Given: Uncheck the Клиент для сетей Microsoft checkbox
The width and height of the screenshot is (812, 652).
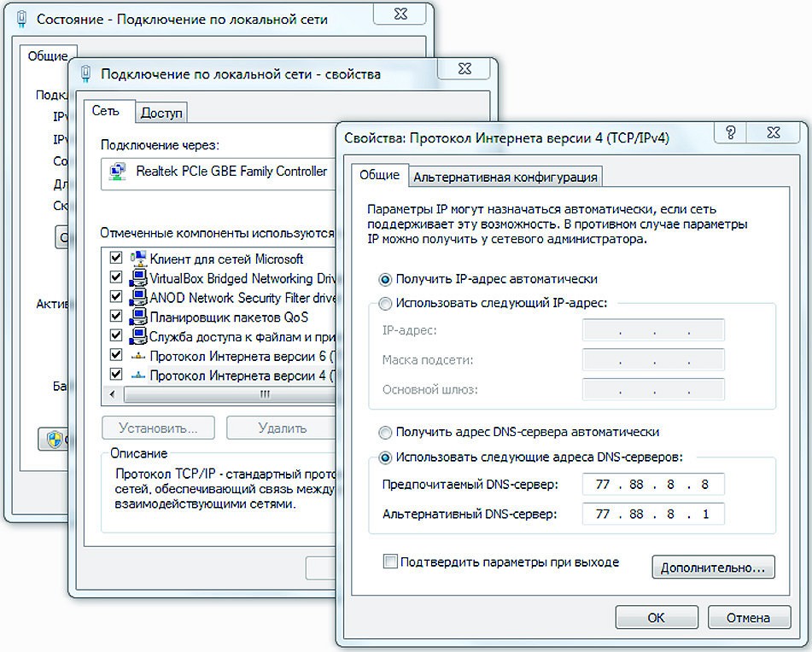Looking at the screenshot, I should 116,259.
